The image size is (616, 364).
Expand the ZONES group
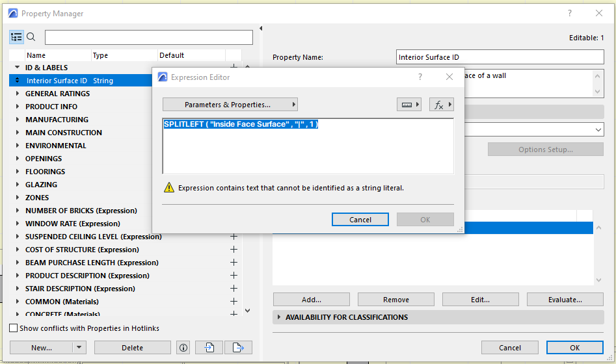coord(18,197)
